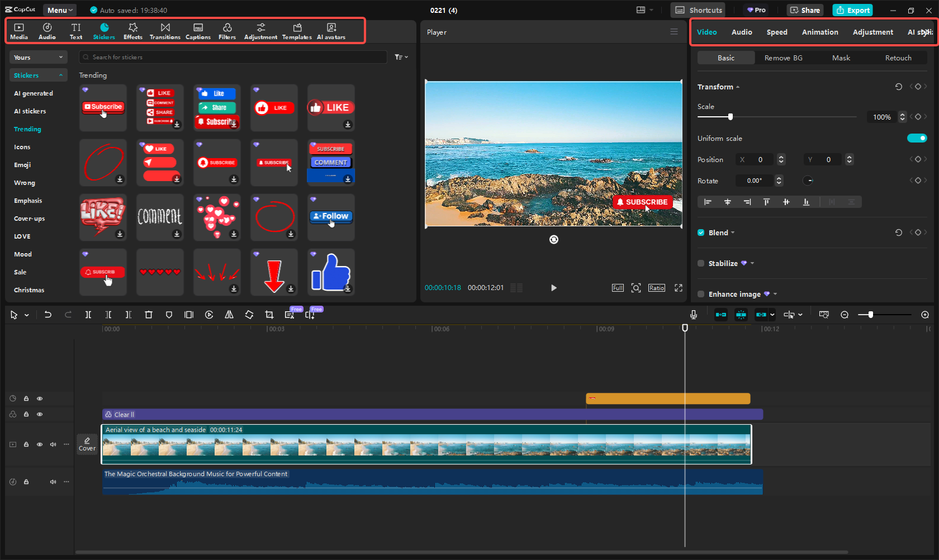Screen dimensions: 939x560
Task: Click the timeline zoom-out magnifier icon
Action: coord(845,315)
